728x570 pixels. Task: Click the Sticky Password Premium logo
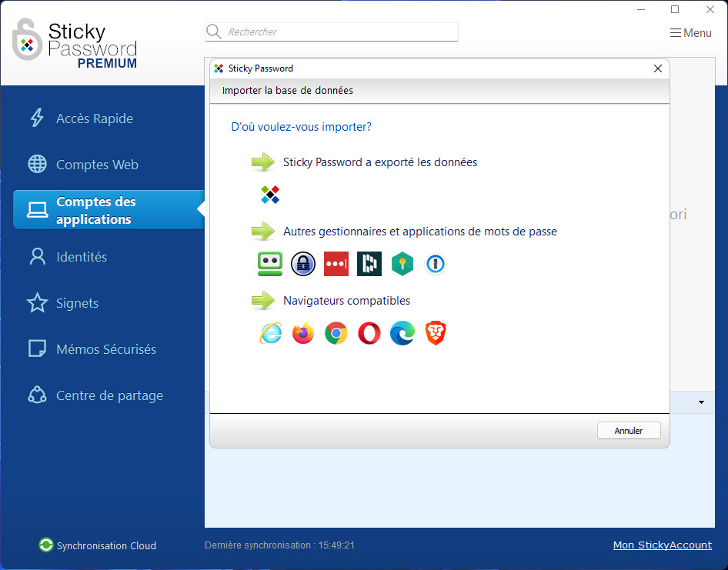[x=75, y=44]
